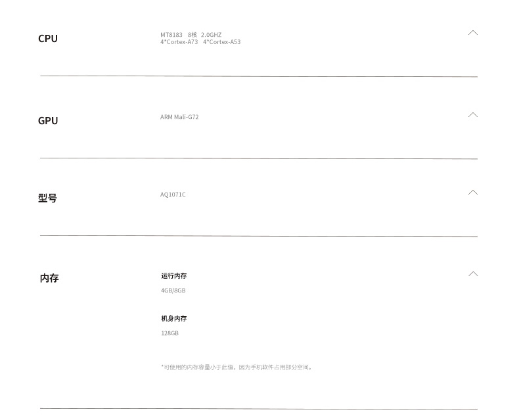Click the Cortex-A73 Cortex-A53 line
The image size is (519, 420).
(x=200, y=41)
